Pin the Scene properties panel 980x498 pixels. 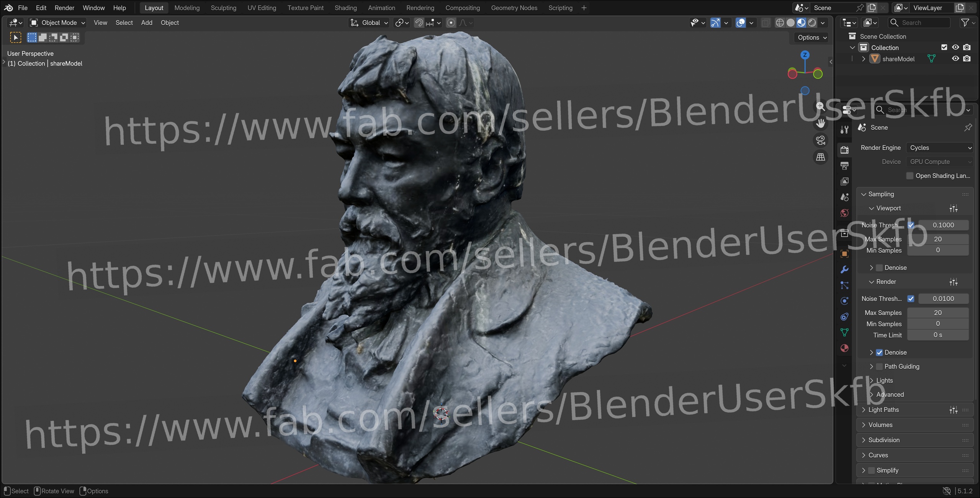(968, 127)
